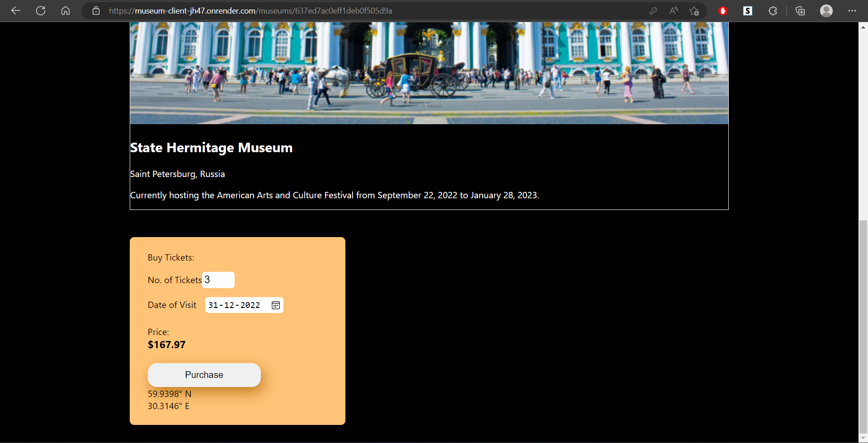Click the profile avatar icon
The height and width of the screenshot is (443, 868).
coord(826,11)
